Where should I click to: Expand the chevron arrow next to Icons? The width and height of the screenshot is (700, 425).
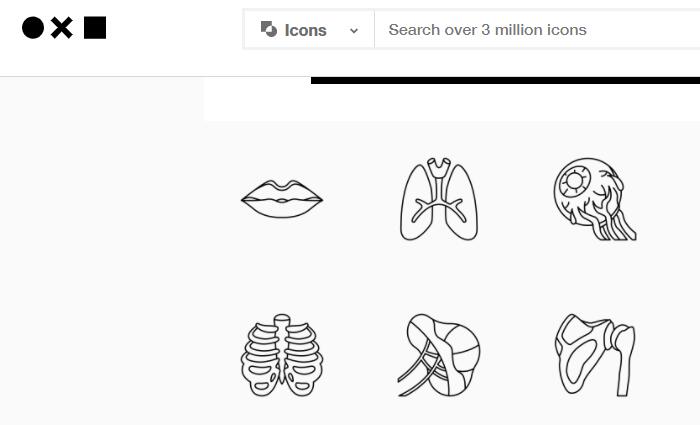(x=354, y=31)
